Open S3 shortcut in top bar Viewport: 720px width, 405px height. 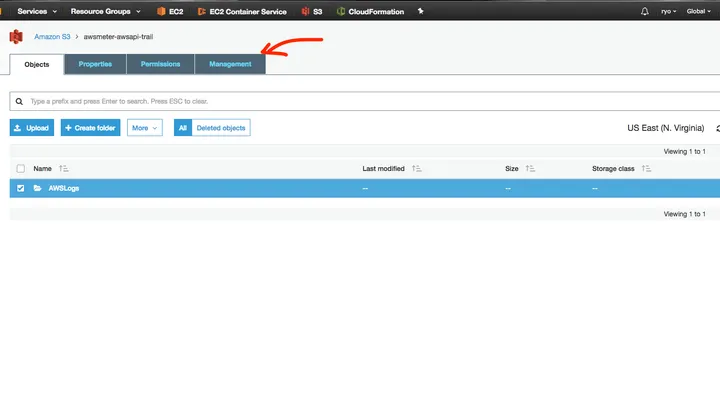(x=312, y=11)
